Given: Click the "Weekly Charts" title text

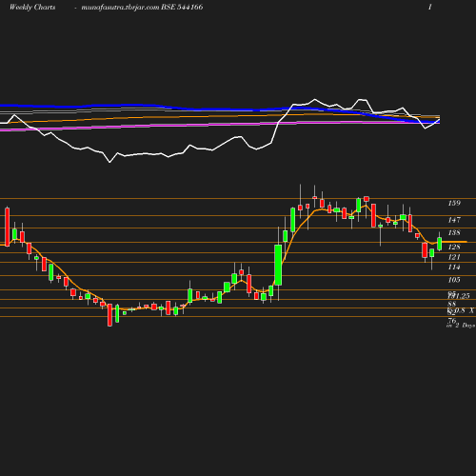Looking at the screenshot, I should pos(32,7).
